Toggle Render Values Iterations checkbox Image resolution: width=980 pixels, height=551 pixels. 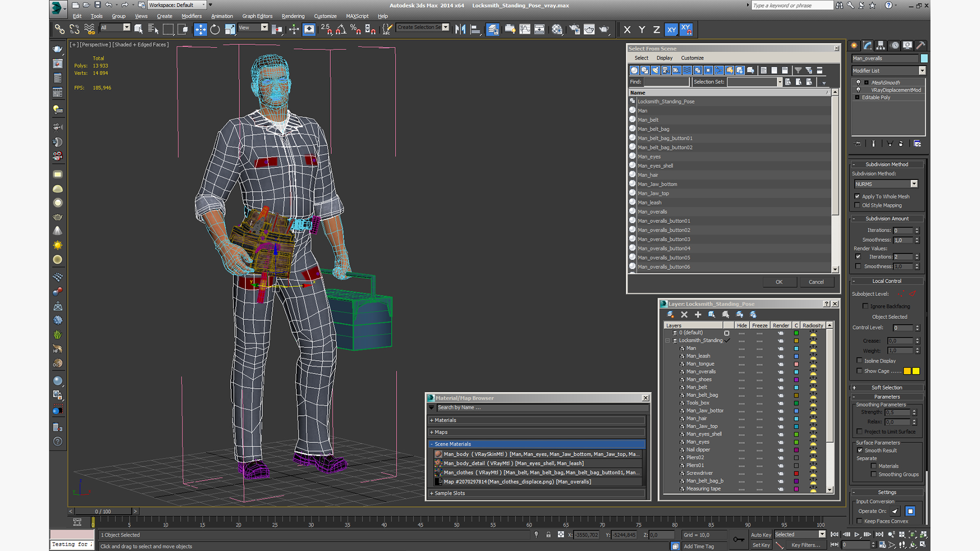858,257
